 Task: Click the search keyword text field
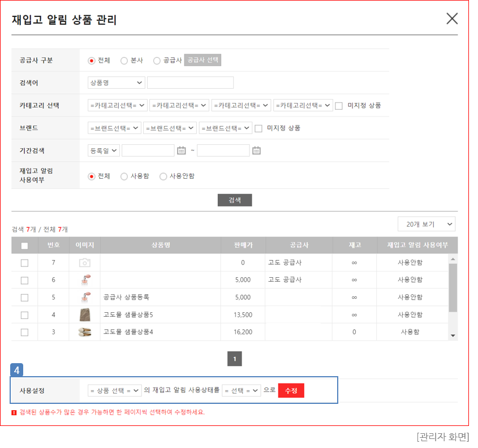190,83
